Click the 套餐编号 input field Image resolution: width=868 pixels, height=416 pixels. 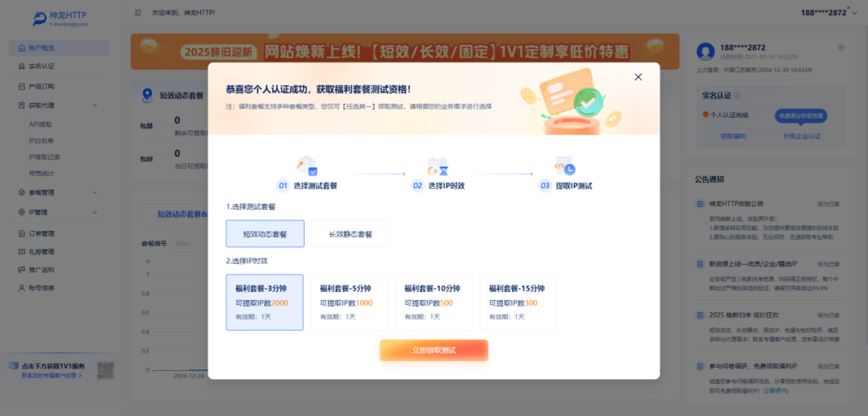coord(190,243)
